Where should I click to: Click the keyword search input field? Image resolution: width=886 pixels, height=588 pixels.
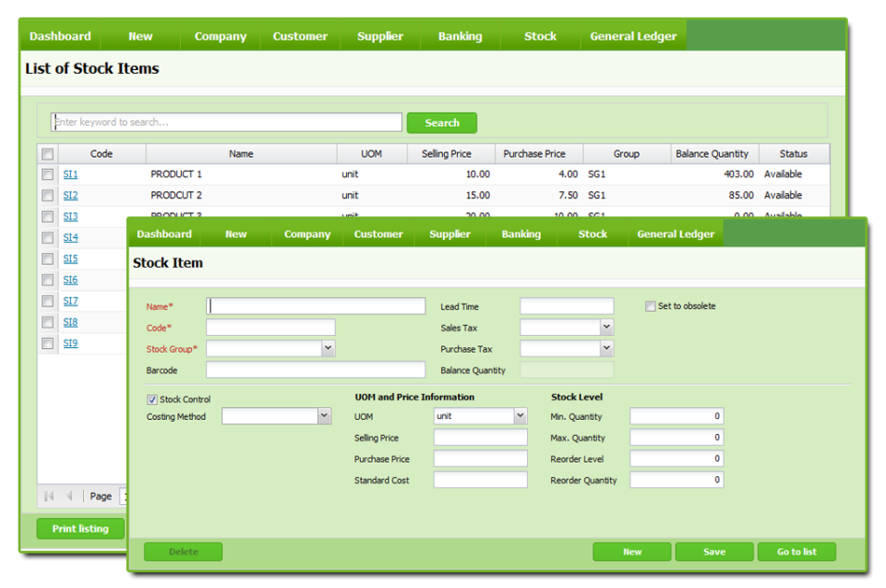[225, 121]
